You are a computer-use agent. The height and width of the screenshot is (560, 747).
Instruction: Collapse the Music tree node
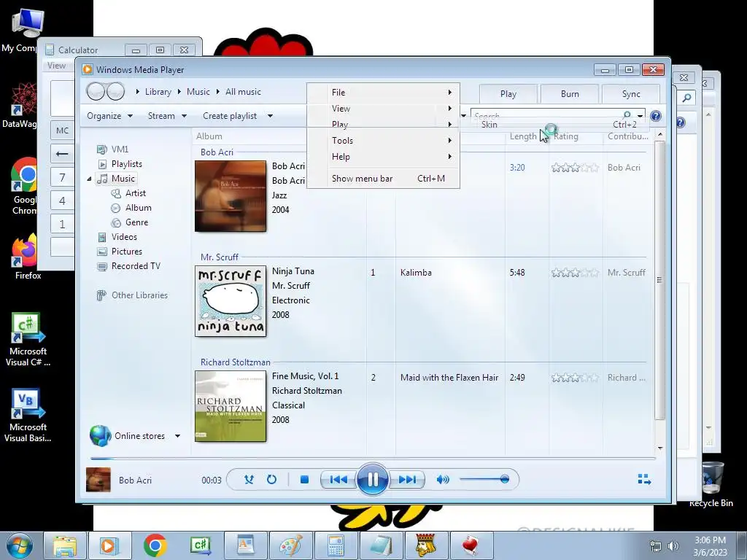tap(89, 179)
